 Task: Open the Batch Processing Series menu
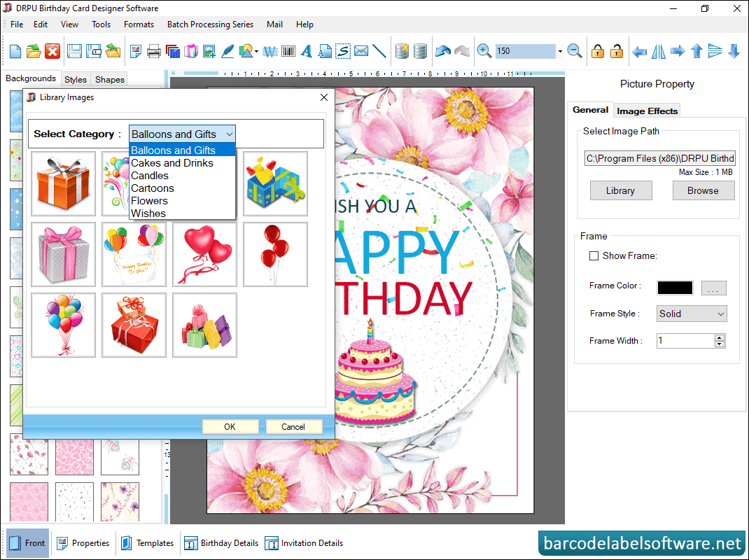[x=210, y=24]
